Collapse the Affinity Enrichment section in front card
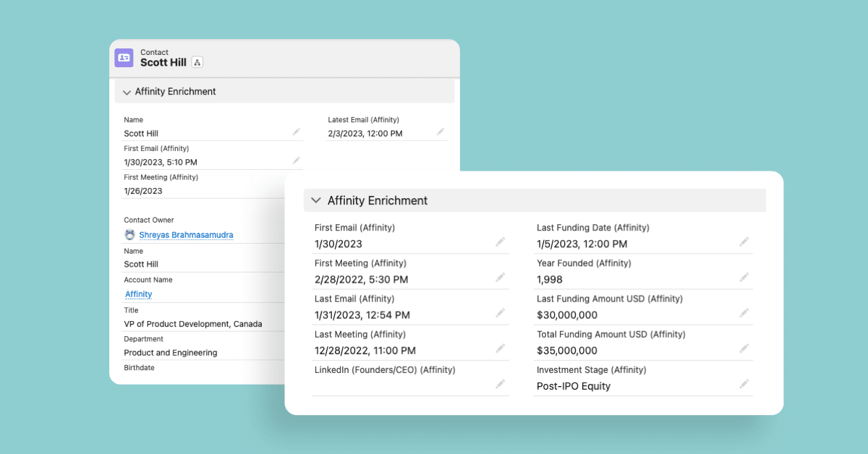Screen dimensions: 868x454 [316, 200]
